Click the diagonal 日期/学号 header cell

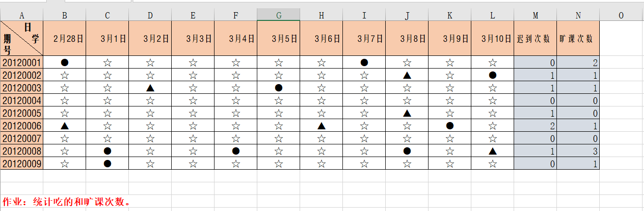click(22, 38)
